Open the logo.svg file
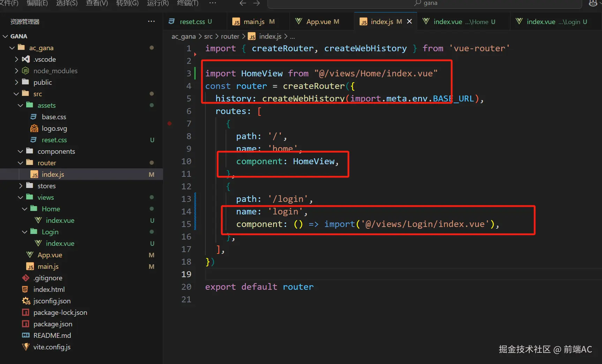Image resolution: width=602 pixels, height=364 pixels. click(54, 128)
